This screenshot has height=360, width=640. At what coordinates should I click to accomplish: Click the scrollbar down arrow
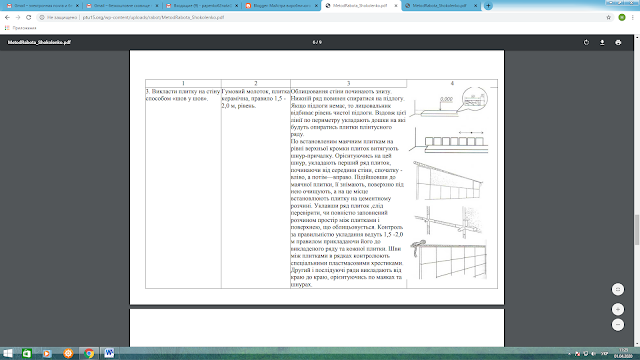pos(637,344)
